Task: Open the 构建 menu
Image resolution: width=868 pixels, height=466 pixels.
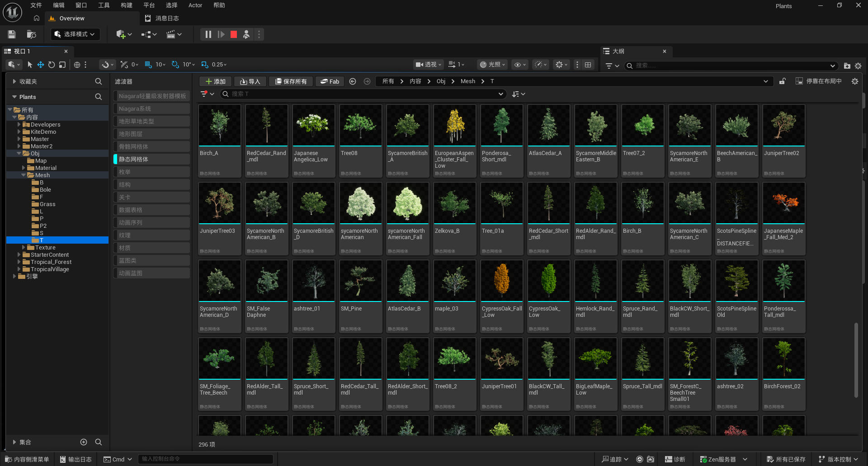Action: click(x=127, y=5)
